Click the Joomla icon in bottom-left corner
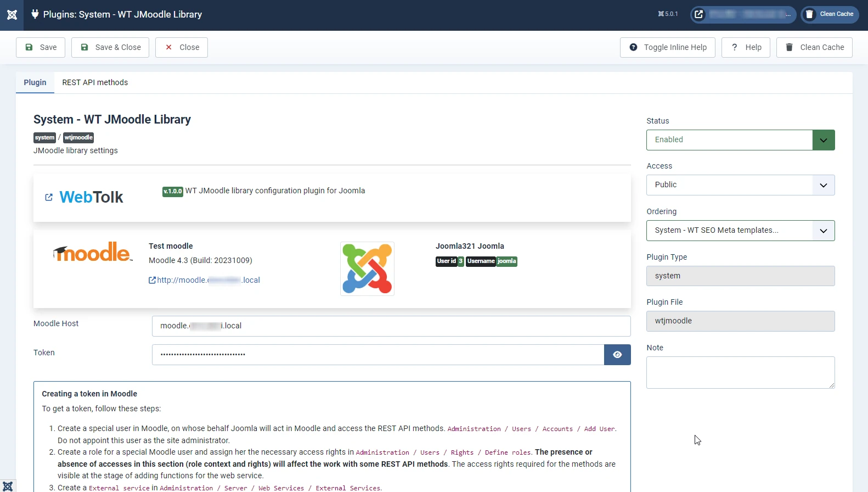The height and width of the screenshot is (492, 868). [x=8, y=486]
